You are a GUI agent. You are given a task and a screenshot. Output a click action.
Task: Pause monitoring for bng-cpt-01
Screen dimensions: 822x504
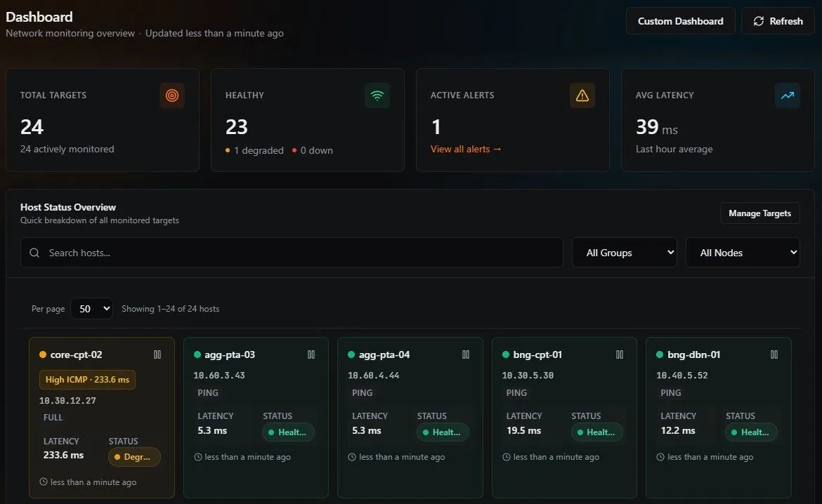(620, 354)
